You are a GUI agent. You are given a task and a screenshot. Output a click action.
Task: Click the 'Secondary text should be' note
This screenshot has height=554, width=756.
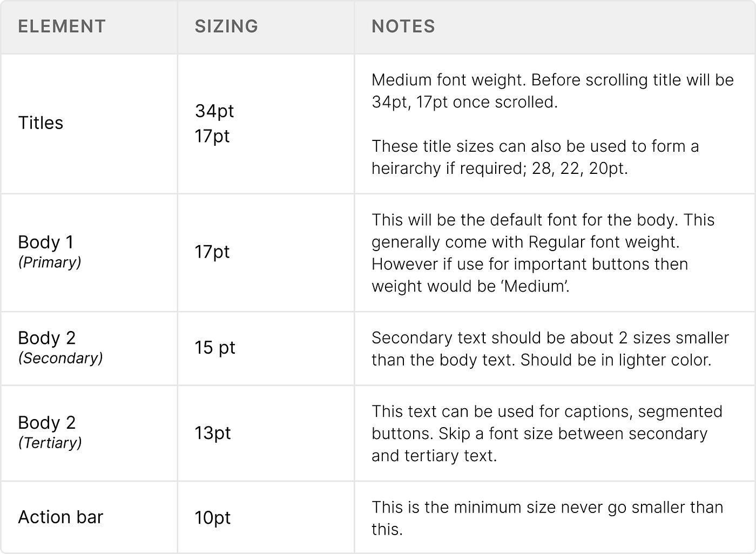550,349
